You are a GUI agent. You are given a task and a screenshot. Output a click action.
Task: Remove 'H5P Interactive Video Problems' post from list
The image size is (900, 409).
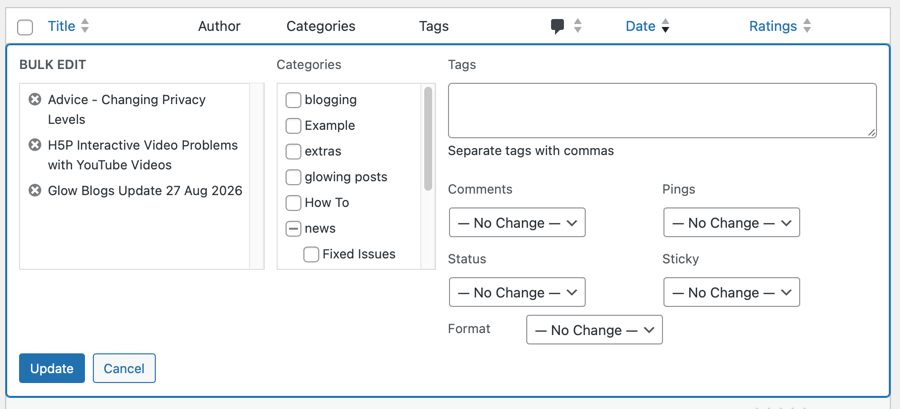pos(35,145)
